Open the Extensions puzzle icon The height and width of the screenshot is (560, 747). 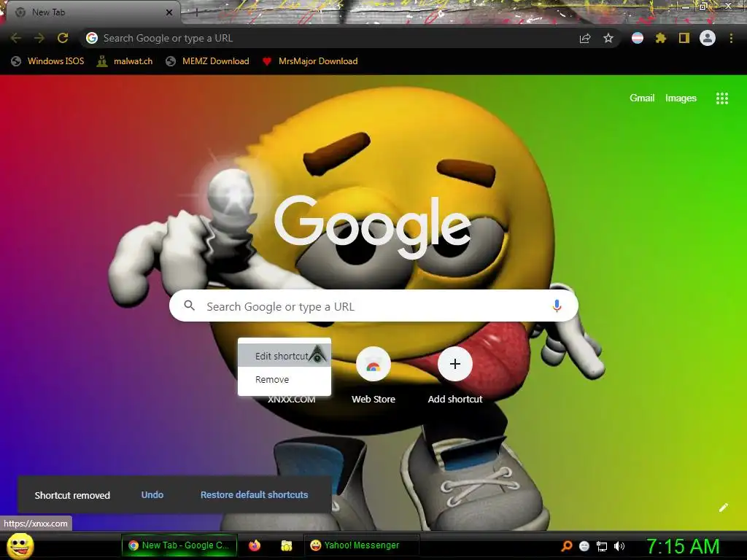[661, 38]
